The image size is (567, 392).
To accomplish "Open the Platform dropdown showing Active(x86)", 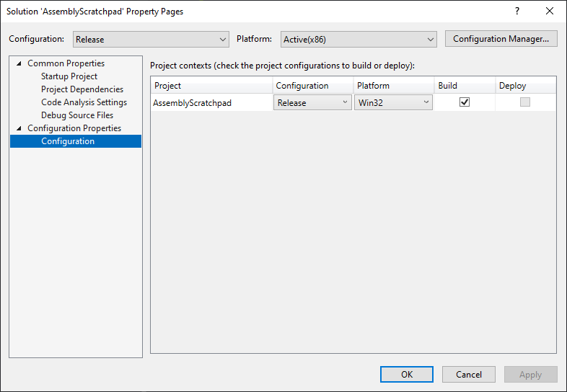I will [359, 39].
